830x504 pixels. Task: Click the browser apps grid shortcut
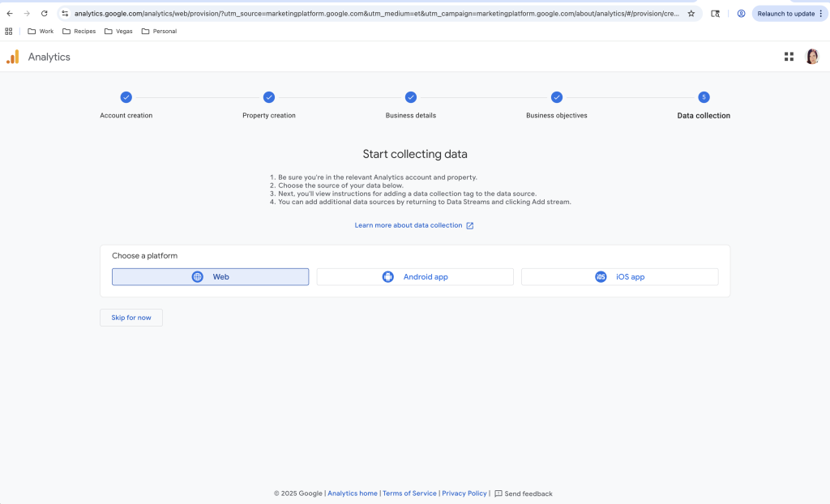[x=9, y=32]
